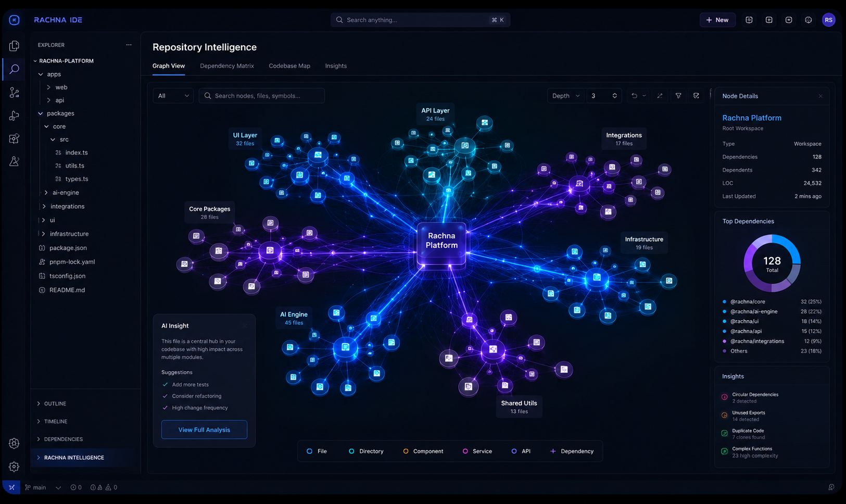Toggle Service type in graph legend
Image resolution: width=846 pixels, height=504 pixels.
coord(477,451)
